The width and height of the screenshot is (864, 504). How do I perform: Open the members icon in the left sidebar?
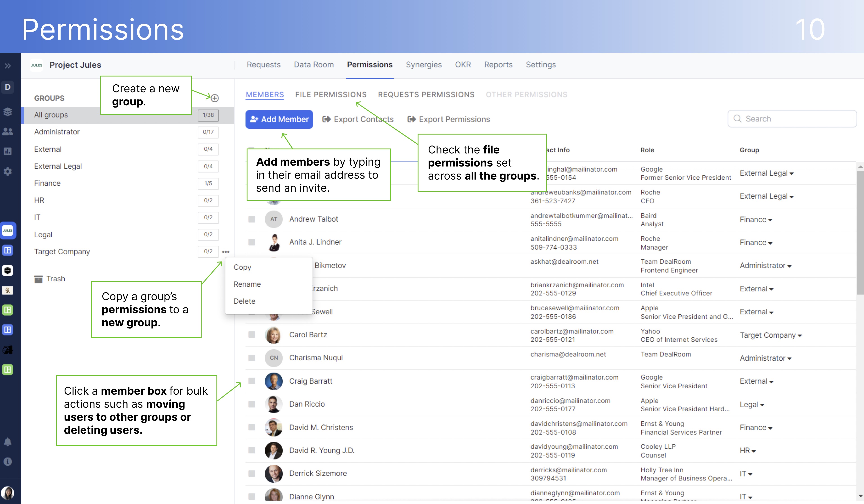pos(8,131)
